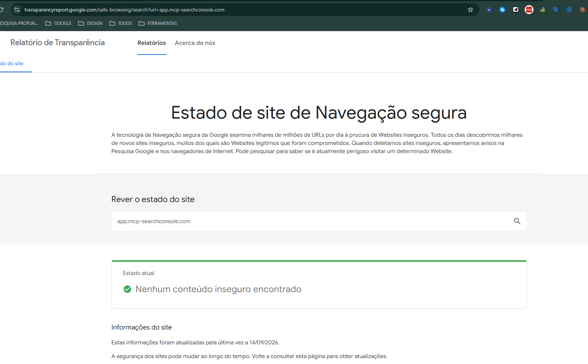The height and width of the screenshot is (364, 588).
Task: View site information icon in address bar
Action: click(x=17, y=10)
